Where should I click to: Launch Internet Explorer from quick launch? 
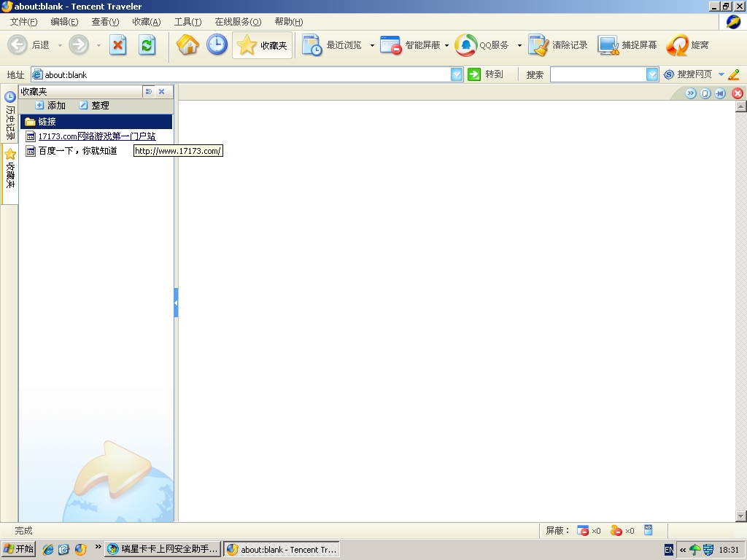(48, 550)
